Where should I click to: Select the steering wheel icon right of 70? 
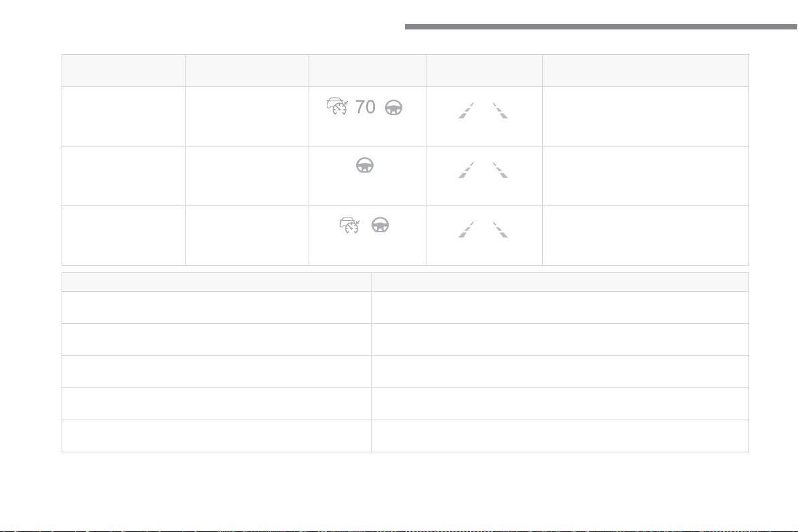(x=394, y=107)
